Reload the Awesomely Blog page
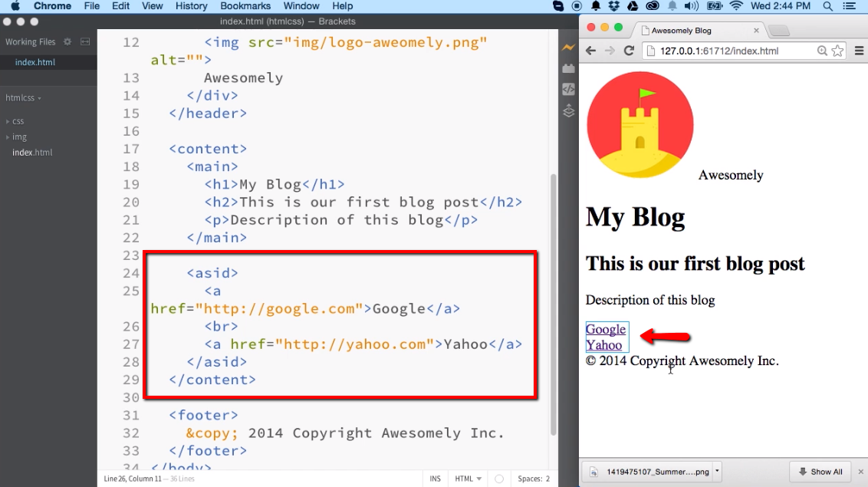Viewport: 868px width, 487px height. coord(629,51)
